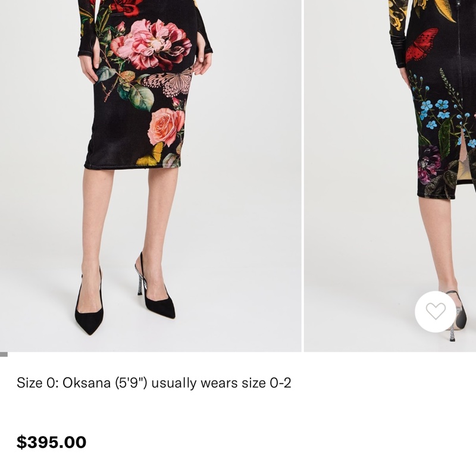Click the yellow butterfly at front hem
The height and width of the screenshot is (476, 476).
tap(150, 155)
